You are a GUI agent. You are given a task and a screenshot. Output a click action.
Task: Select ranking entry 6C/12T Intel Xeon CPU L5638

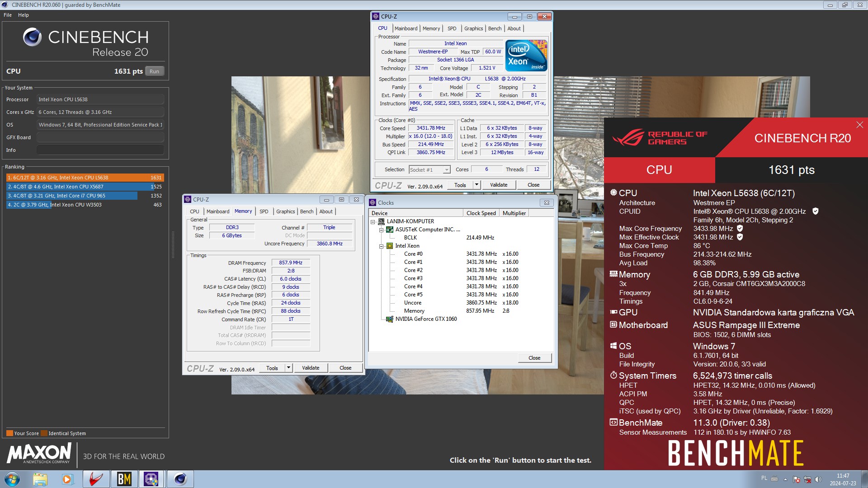(85, 178)
